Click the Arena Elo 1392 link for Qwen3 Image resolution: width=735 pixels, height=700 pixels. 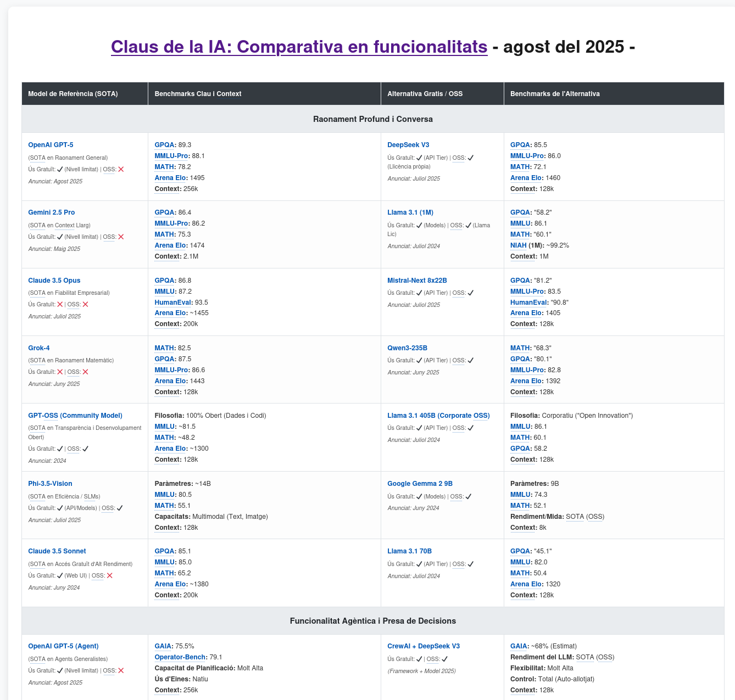526,381
